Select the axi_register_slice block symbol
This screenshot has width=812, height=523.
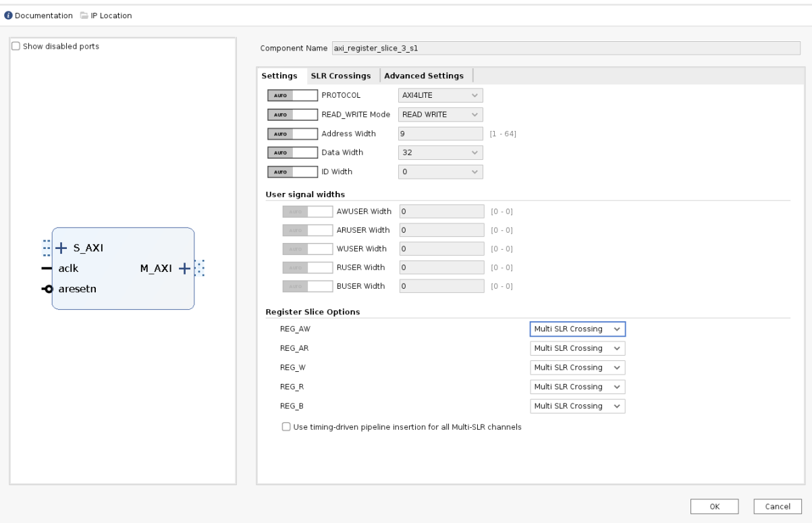(x=124, y=269)
